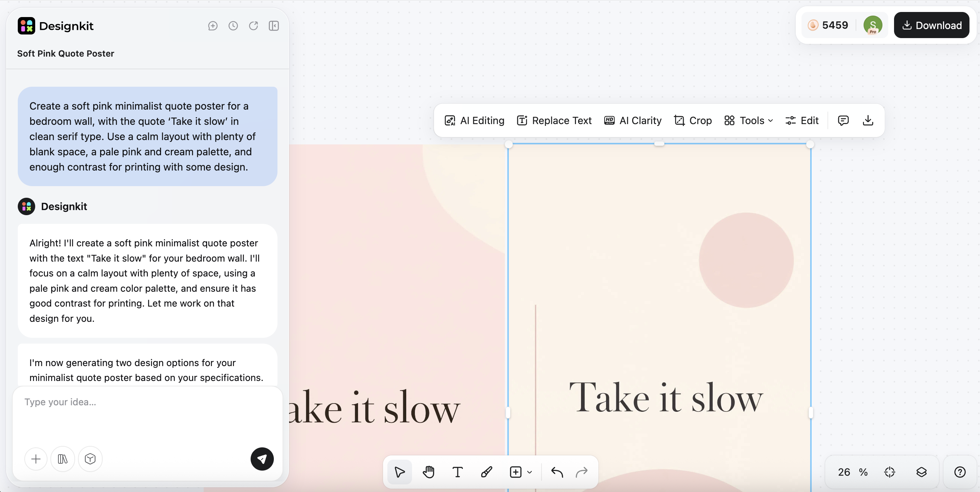Select the Text tool
The width and height of the screenshot is (980, 492).
(457, 472)
